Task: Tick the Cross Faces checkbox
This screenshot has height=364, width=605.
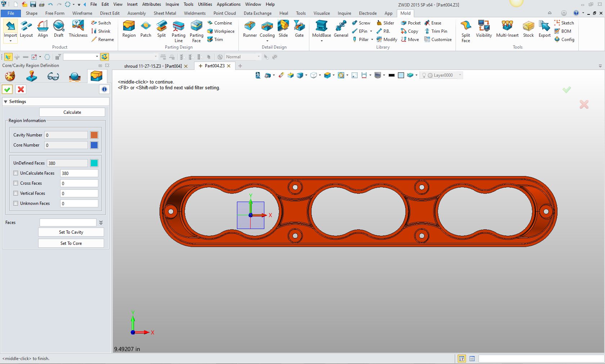Action: 16,183
